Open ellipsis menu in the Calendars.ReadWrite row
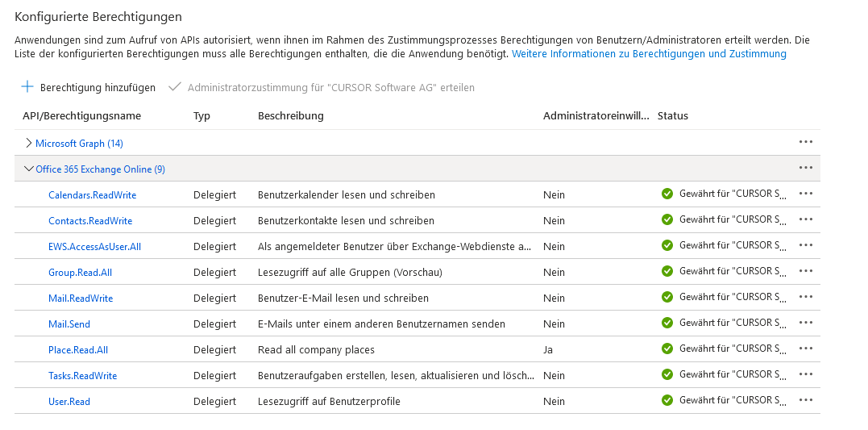 tap(805, 194)
